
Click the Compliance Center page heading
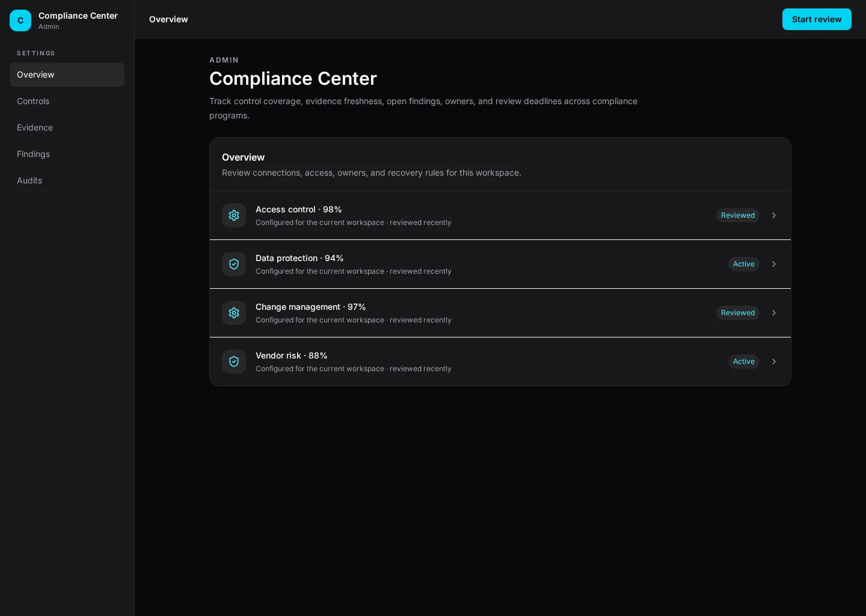pos(293,78)
